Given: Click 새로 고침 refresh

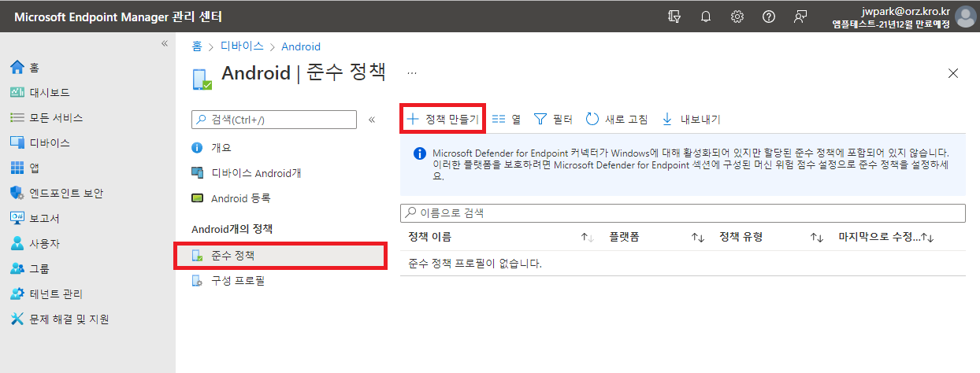Looking at the screenshot, I should [617, 120].
